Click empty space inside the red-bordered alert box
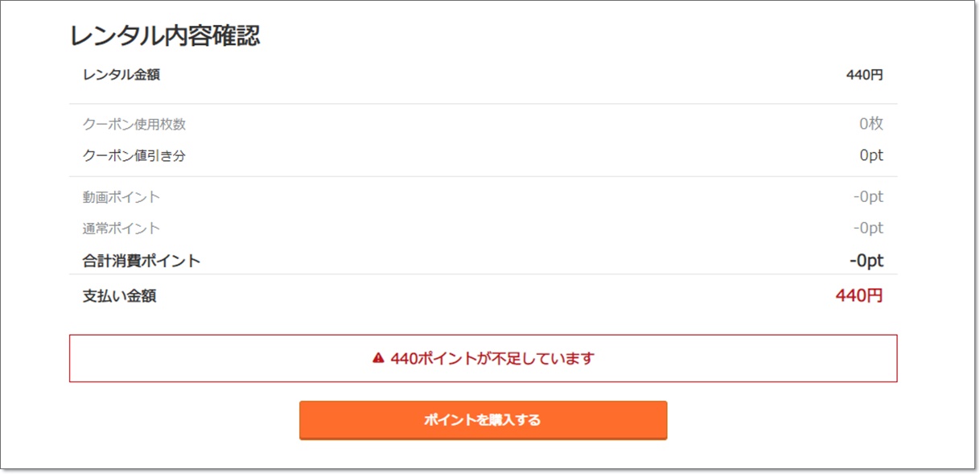Viewport: 980px width, 474px height. pos(201,358)
